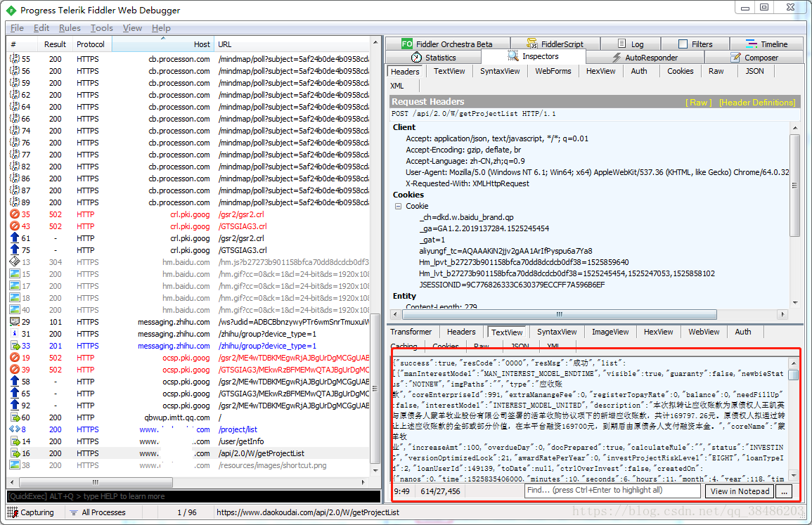This screenshot has height=525, width=812.
Task: Sort sessions by Host column header
Action: (x=162, y=44)
